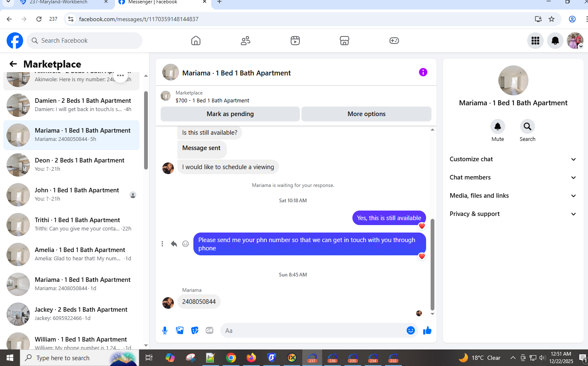Open Task View on taskbar

click(149, 358)
